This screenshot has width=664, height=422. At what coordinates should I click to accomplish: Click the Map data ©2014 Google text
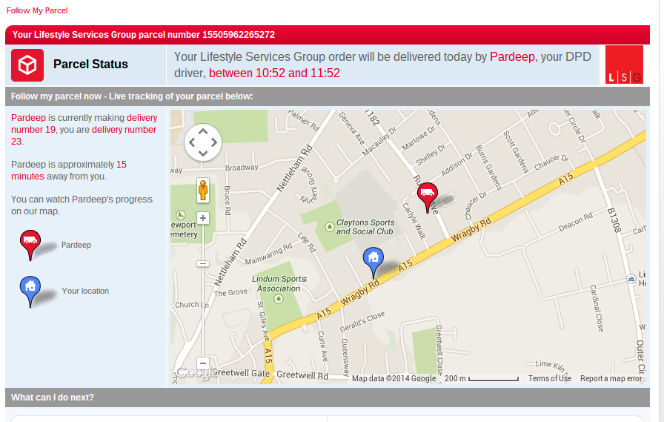click(394, 378)
